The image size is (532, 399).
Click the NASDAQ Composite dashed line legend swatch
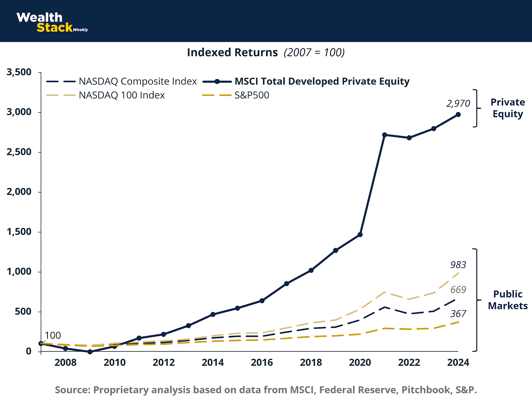tap(61, 81)
